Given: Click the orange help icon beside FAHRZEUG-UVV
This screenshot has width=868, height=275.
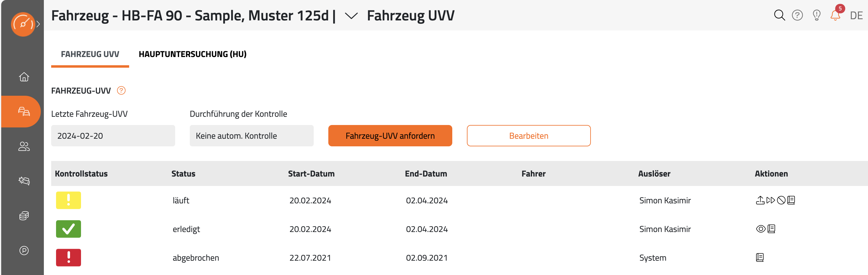Looking at the screenshot, I should 121,91.
